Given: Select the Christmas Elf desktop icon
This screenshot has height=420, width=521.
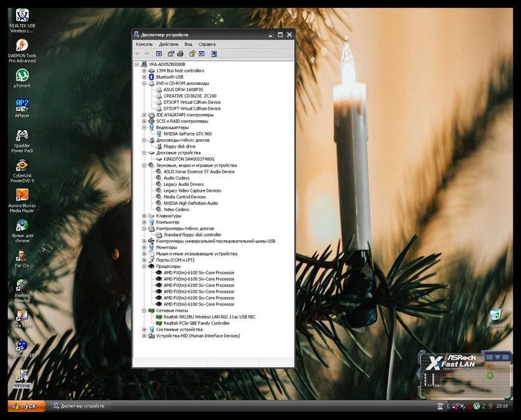Looking at the screenshot, I should (x=22, y=349).
